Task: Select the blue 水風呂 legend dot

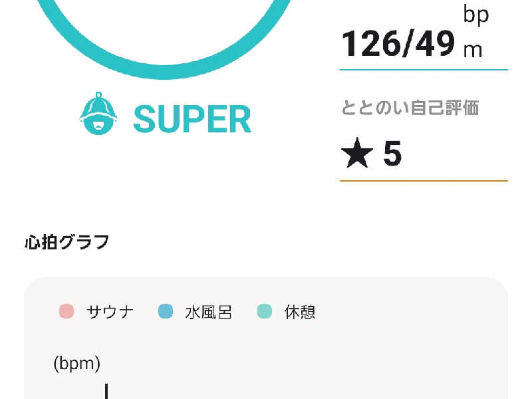Action: coord(166,311)
